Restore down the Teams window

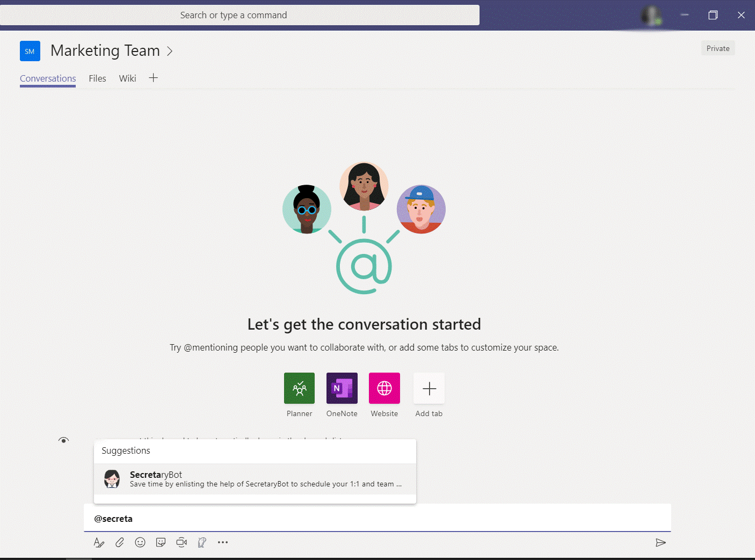(x=713, y=15)
